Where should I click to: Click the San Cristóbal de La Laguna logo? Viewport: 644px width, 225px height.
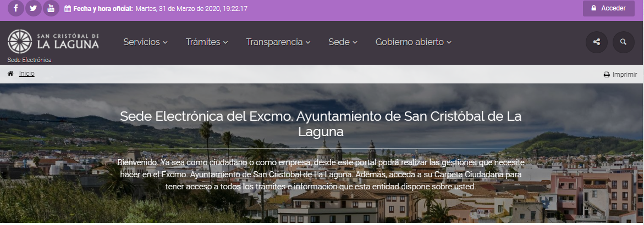(53, 41)
